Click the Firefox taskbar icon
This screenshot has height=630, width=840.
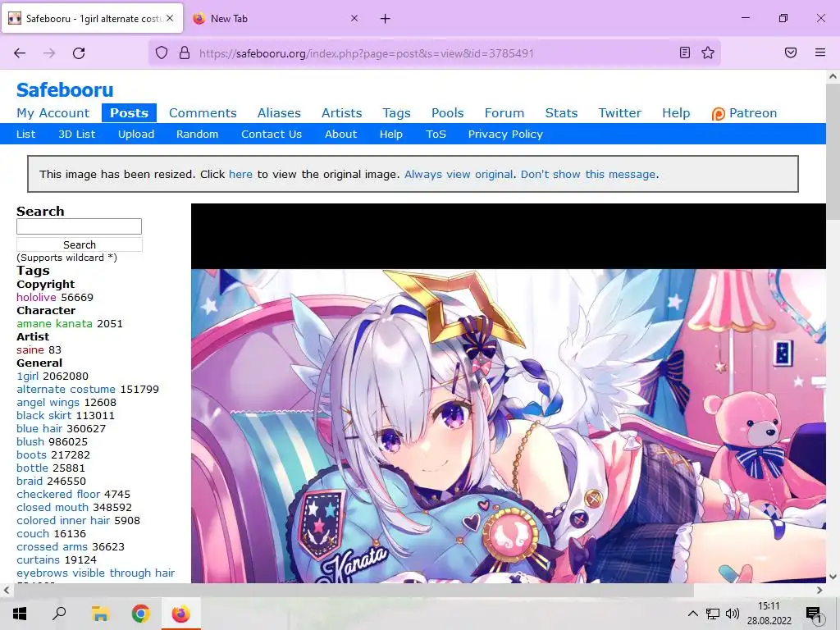pos(180,614)
